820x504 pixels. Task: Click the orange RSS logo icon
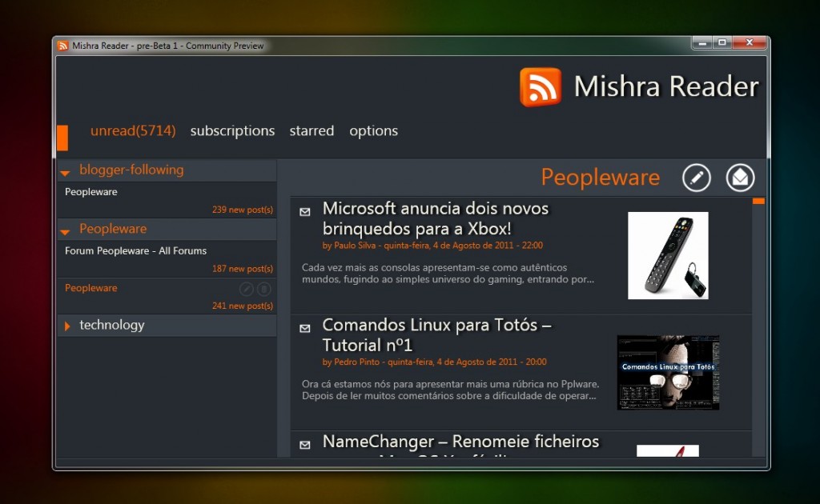click(x=541, y=86)
